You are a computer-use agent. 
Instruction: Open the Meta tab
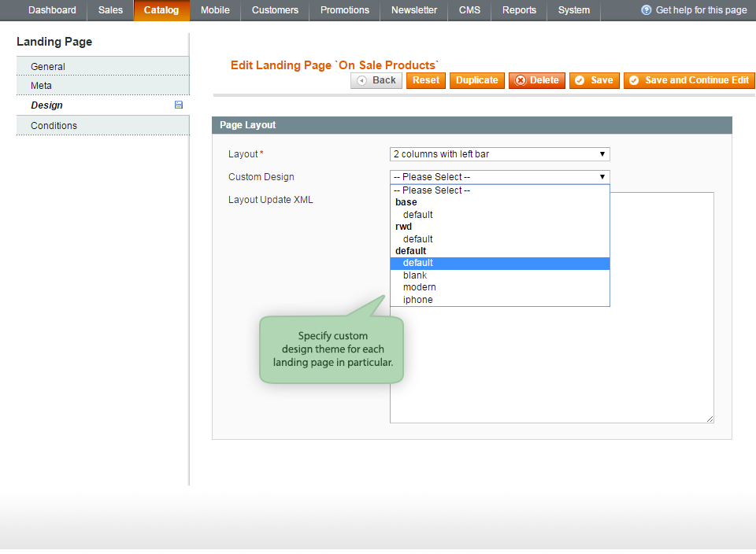(x=41, y=86)
